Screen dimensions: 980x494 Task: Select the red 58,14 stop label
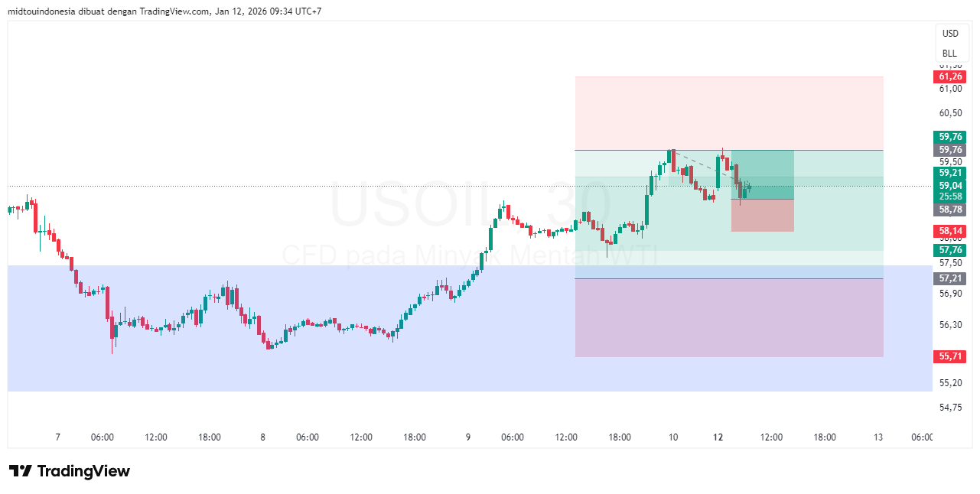pos(950,231)
